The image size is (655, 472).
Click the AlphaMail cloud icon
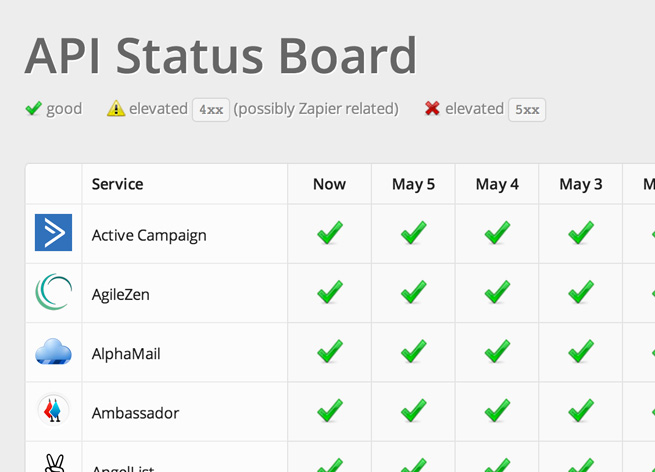click(x=53, y=351)
